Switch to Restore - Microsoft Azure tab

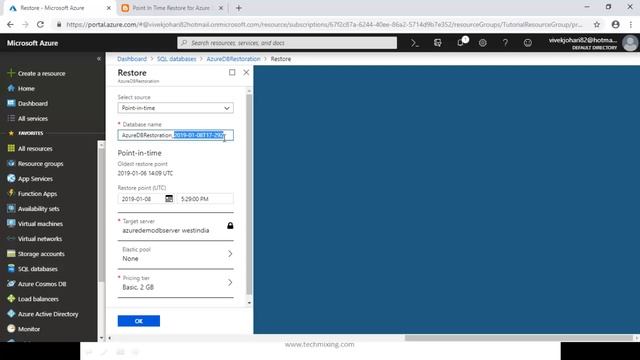click(60, 8)
